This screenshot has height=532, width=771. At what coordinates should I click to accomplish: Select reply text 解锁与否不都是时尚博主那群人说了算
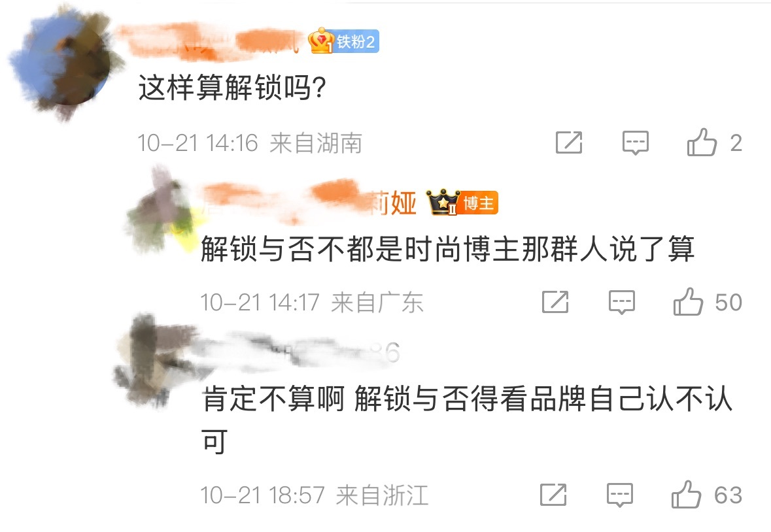pos(447,248)
